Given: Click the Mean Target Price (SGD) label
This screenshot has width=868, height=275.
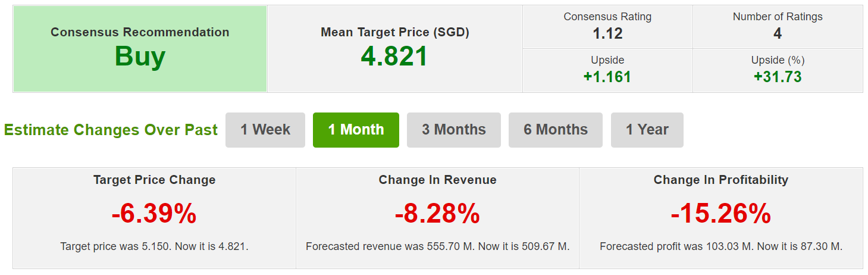Looking at the screenshot, I should pyautogui.click(x=395, y=32).
